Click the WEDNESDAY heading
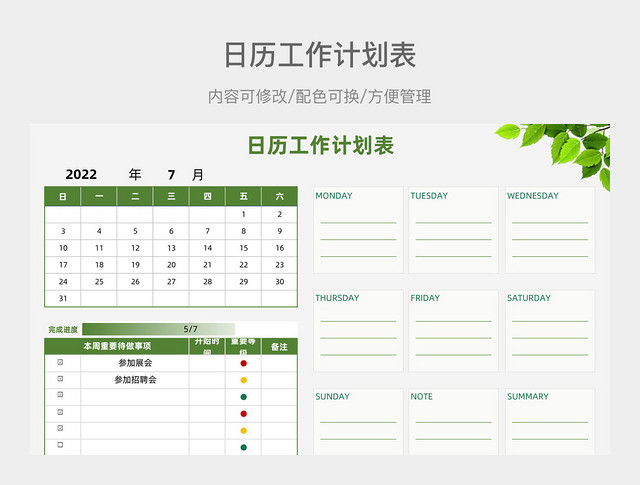 pos(533,196)
